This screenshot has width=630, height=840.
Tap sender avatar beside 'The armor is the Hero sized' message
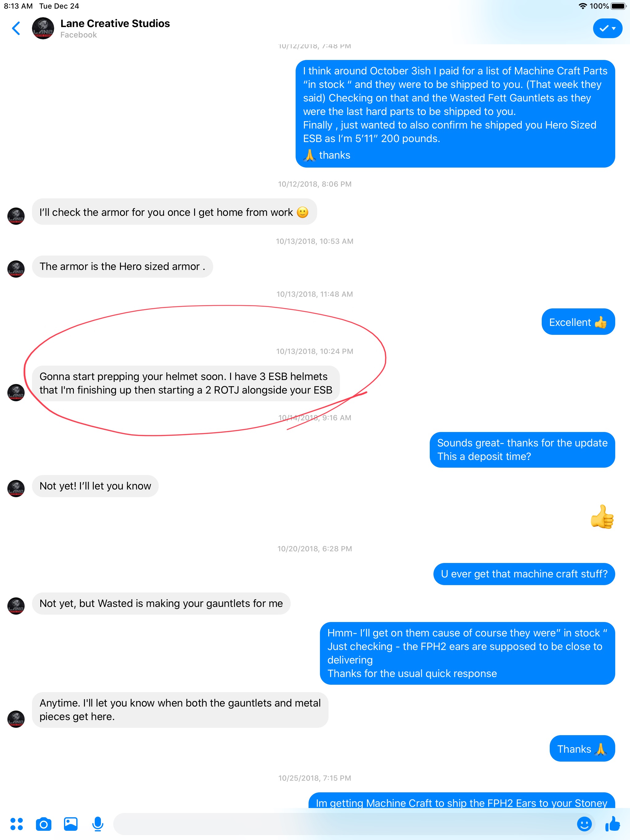click(16, 269)
